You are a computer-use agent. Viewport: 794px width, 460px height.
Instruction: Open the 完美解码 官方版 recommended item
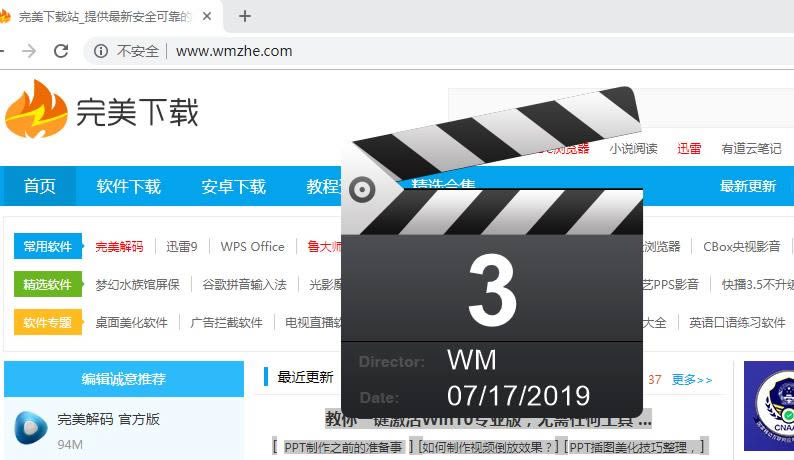click(108, 419)
